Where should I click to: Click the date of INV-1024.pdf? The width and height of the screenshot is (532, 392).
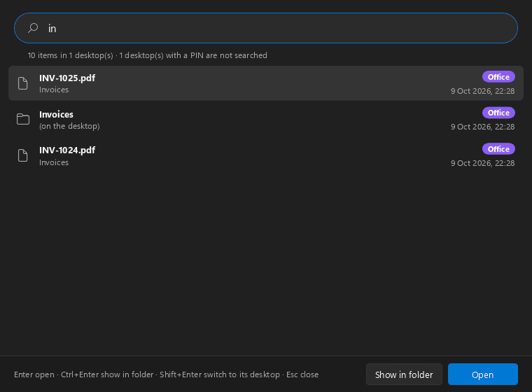(x=482, y=163)
